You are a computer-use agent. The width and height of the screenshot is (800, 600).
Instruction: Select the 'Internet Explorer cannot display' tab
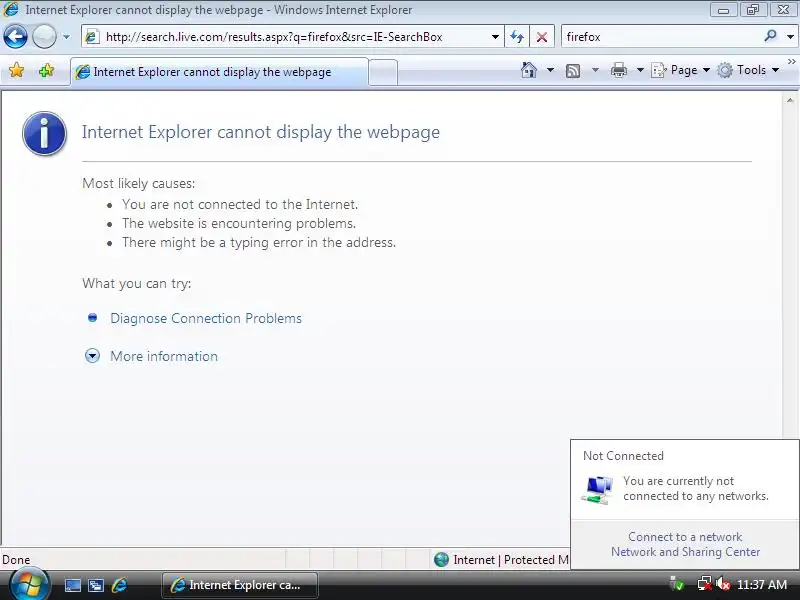pos(219,72)
